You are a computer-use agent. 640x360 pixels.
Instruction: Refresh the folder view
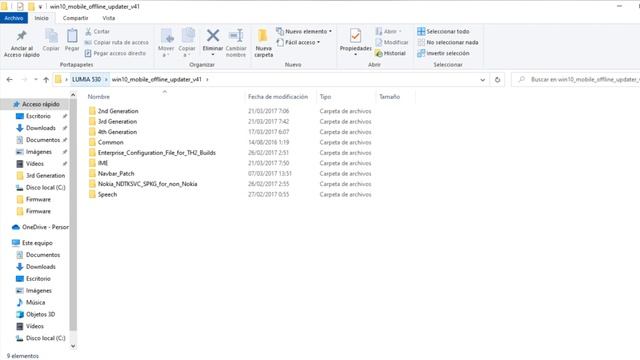(x=497, y=80)
